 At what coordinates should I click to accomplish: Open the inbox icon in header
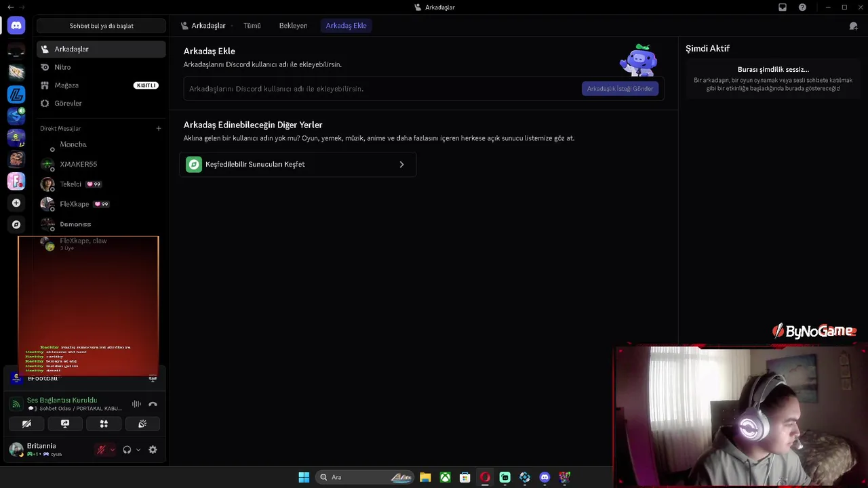(x=783, y=7)
